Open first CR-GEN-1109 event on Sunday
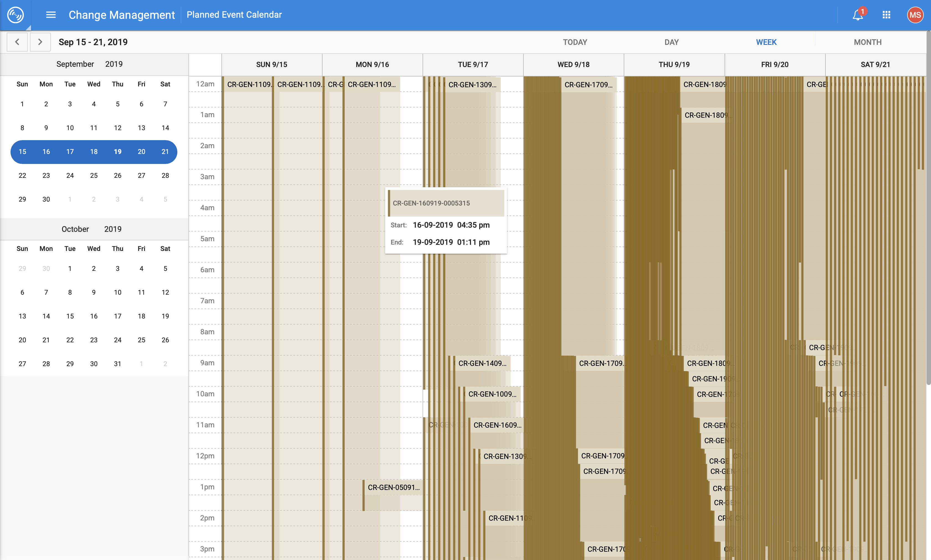Image resolution: width=931 pixels, height=560 pixels. coord(248,84)
